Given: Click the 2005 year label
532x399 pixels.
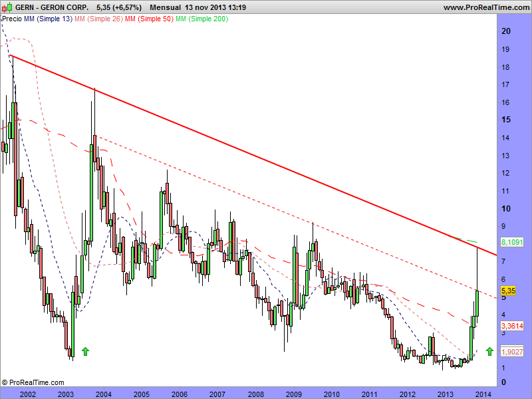Looking at the screenshot, I should (x=142, y=394).
